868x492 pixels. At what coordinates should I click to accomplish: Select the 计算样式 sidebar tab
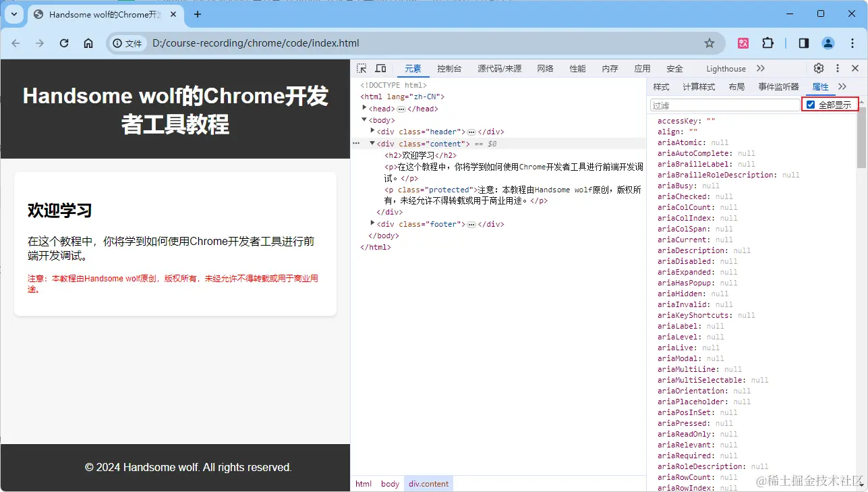tap(699, 87)
